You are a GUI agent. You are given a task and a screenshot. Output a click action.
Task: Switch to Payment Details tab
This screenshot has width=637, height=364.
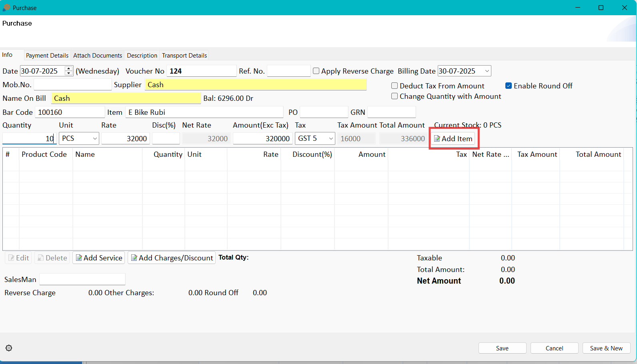click(47, 56)
